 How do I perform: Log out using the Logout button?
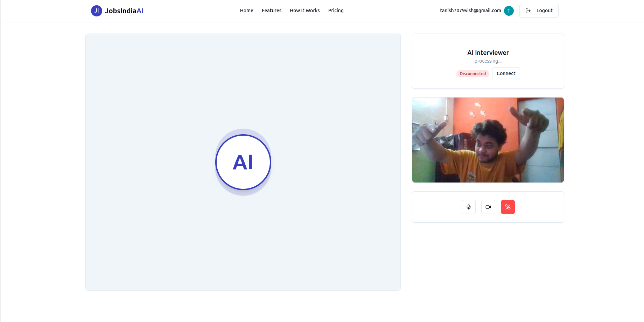539,11
